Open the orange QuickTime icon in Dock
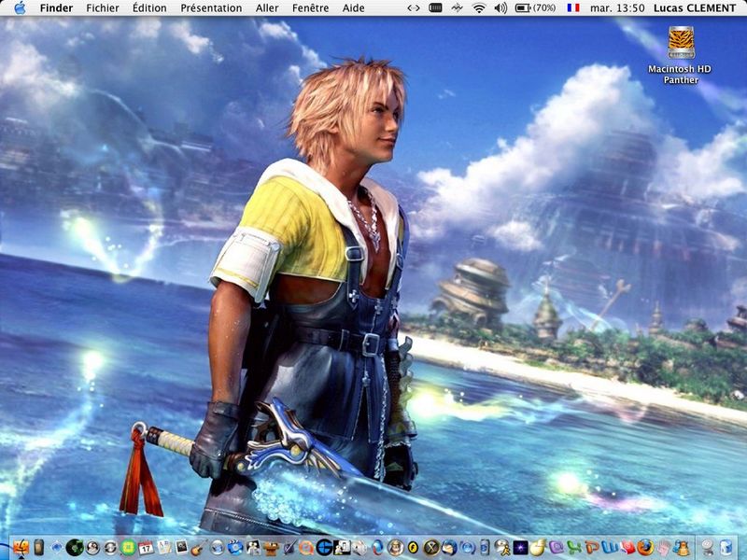 click(x=306, y=548)
